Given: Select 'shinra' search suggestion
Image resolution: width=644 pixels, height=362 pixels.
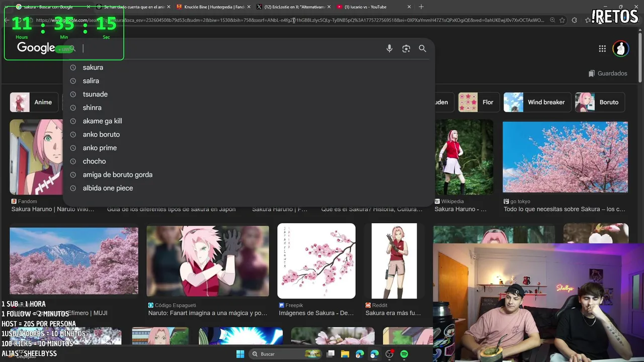Looking at the screenshot, I should click(92, 108).
